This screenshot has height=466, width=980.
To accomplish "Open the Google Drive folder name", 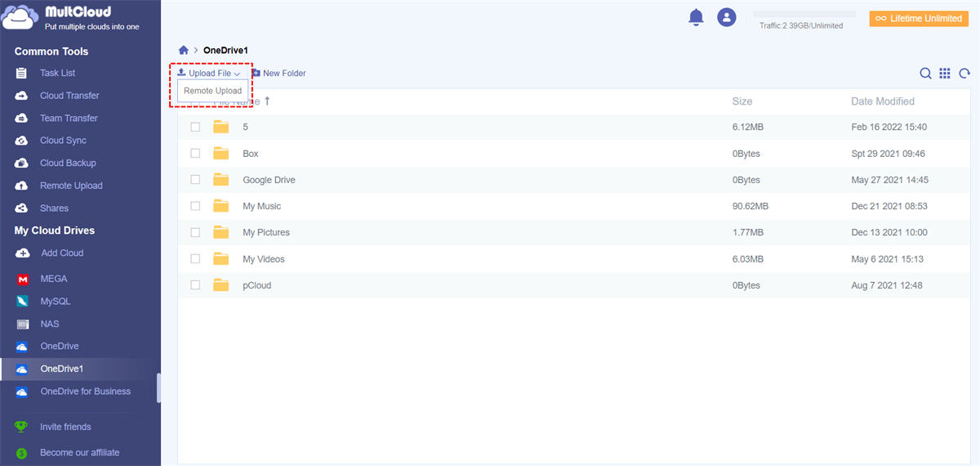I will 269,180.
